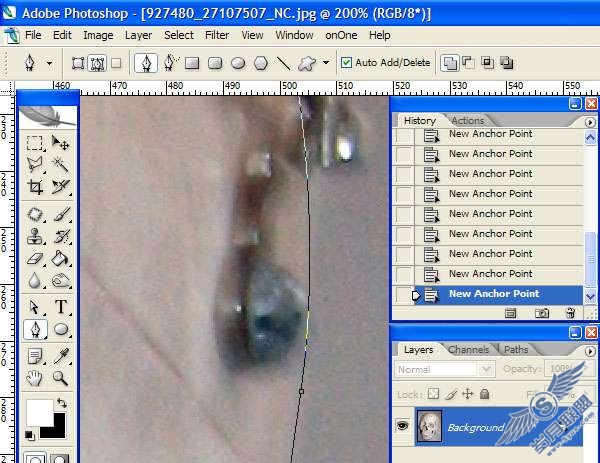Choose Subtract from path area option

[x=469, y=63]
